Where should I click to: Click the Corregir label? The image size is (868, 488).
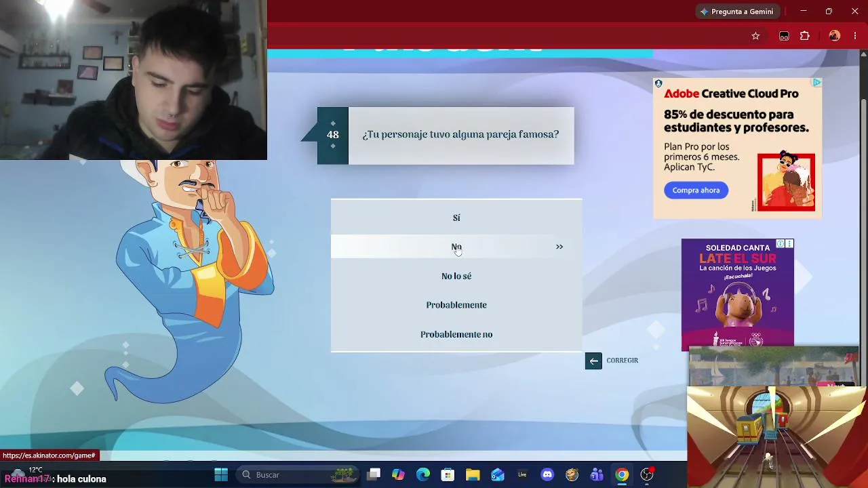click(x=623, y=361)
